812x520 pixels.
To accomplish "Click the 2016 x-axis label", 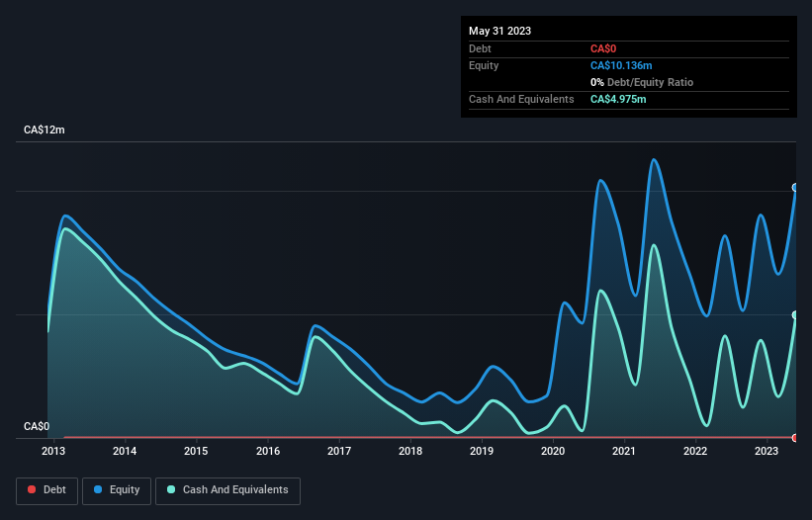I will 268,451.
